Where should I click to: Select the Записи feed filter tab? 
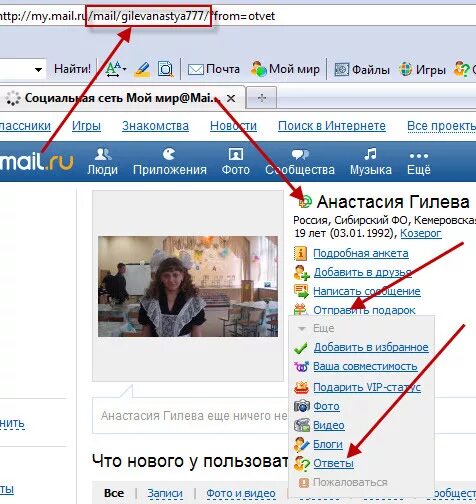click(165, 493)
